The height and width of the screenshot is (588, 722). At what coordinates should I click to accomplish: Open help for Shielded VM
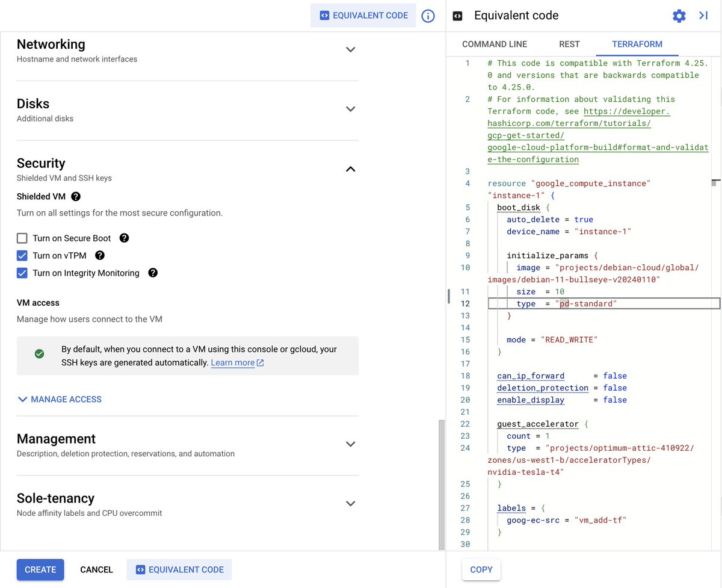point(76,196)
